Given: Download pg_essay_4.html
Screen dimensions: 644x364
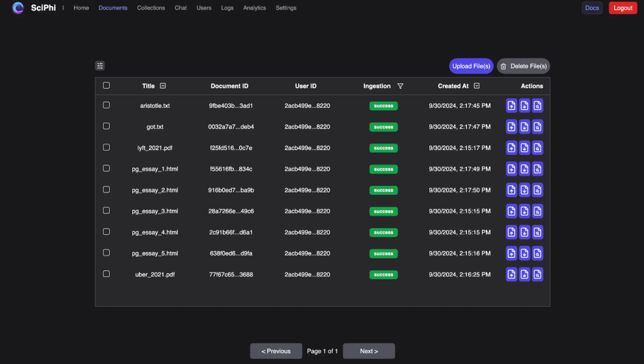Looking at the screenshot, I should click(525, 232).
